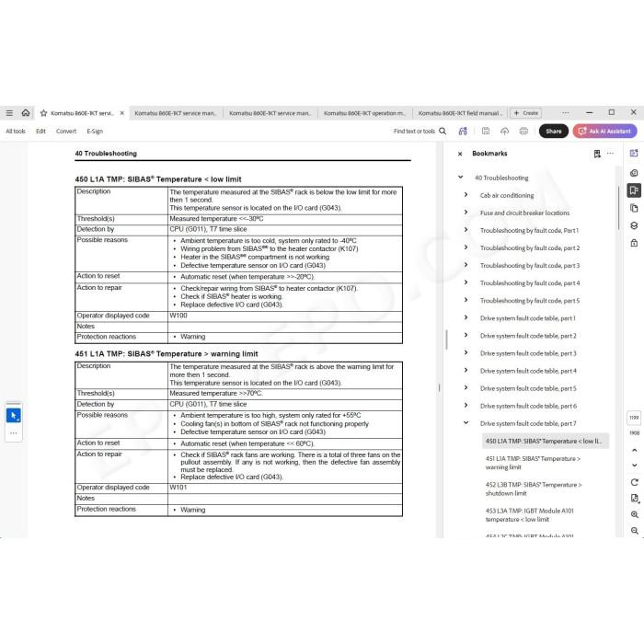Collapse the 40 Troubleshooting bookmark

point(460,177)
